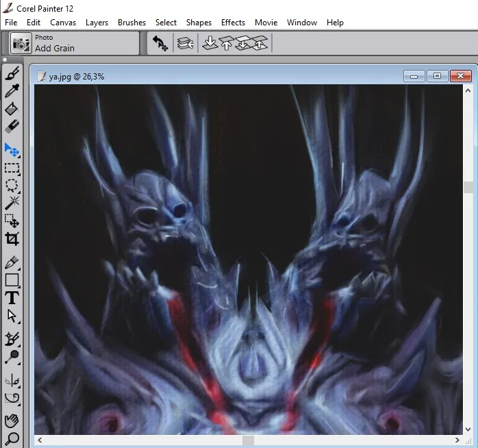Select the Brush tool in the toolbox
Screen dimensions: 478x448
(12, 73)
